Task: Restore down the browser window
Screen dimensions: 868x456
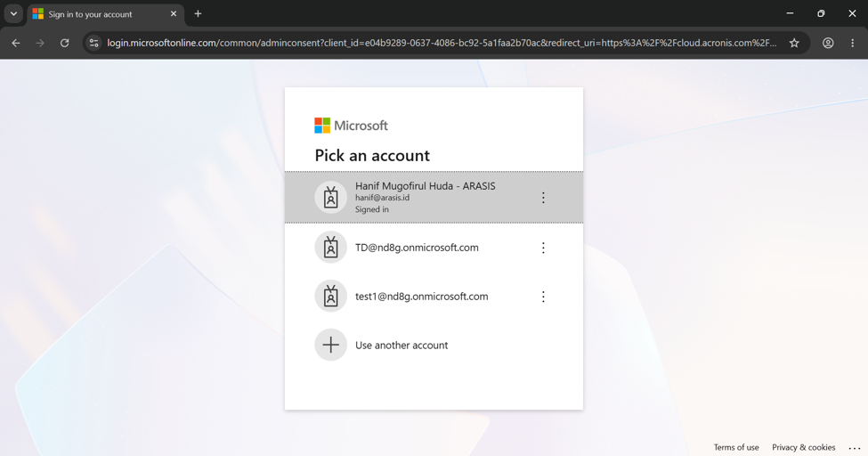Action: point(821,13)
